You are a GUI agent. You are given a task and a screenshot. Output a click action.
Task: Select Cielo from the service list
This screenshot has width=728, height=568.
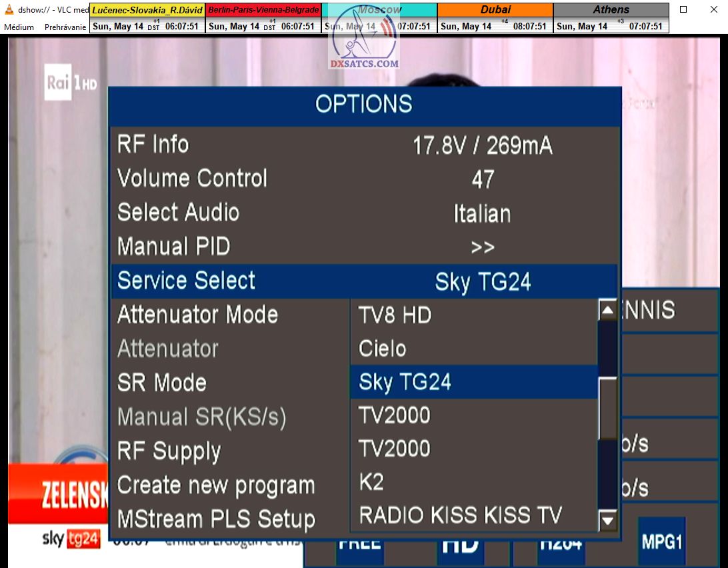(x=382, y=349)
